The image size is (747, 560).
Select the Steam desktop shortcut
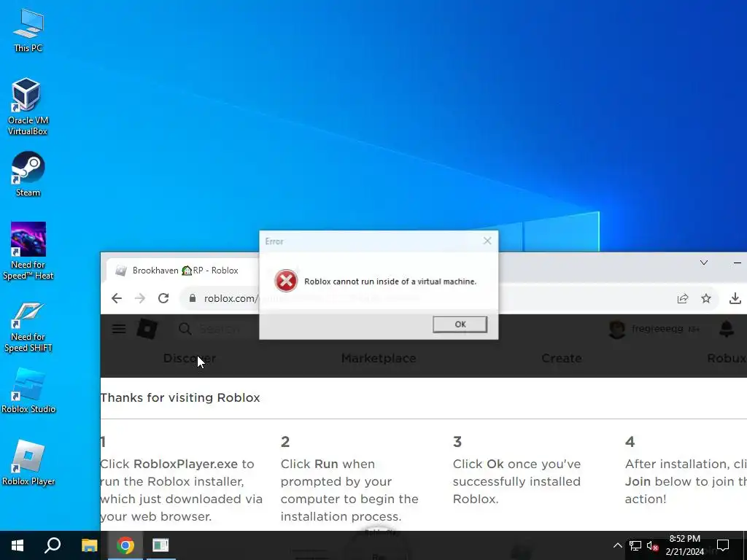(x=28, y=174)
